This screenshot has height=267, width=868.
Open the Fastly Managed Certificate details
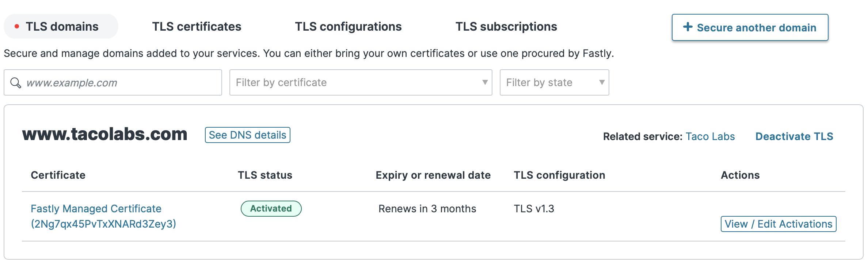point(96,209)
